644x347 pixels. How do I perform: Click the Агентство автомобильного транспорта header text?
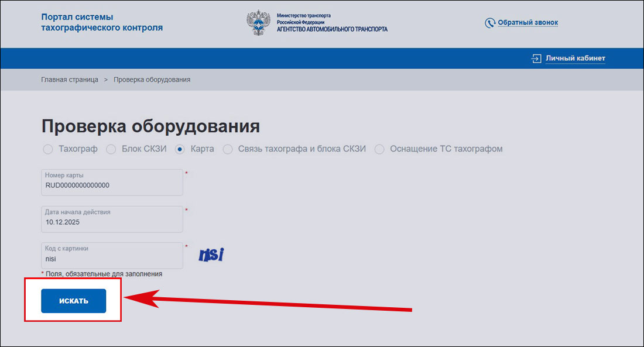332,29
